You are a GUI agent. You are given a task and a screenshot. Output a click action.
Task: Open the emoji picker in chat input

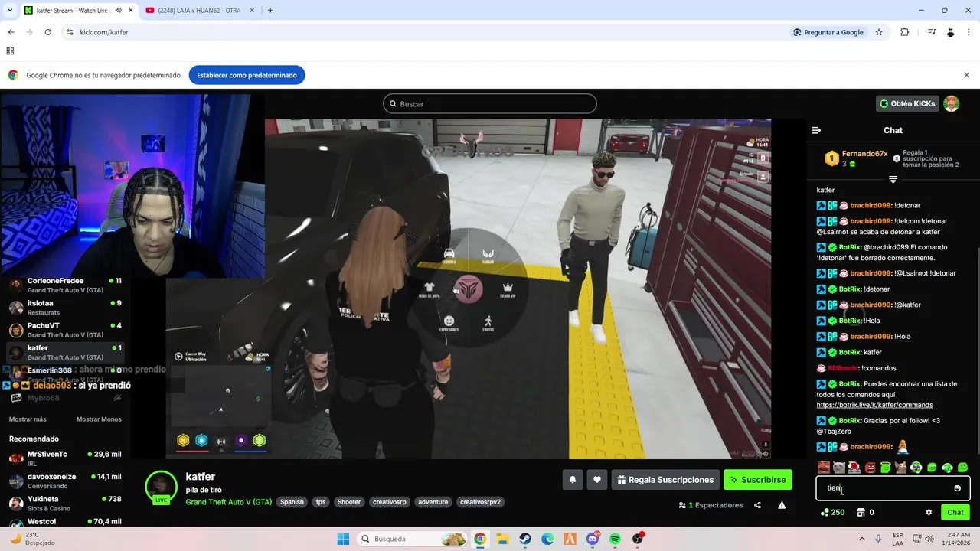[x=957, y=488]
